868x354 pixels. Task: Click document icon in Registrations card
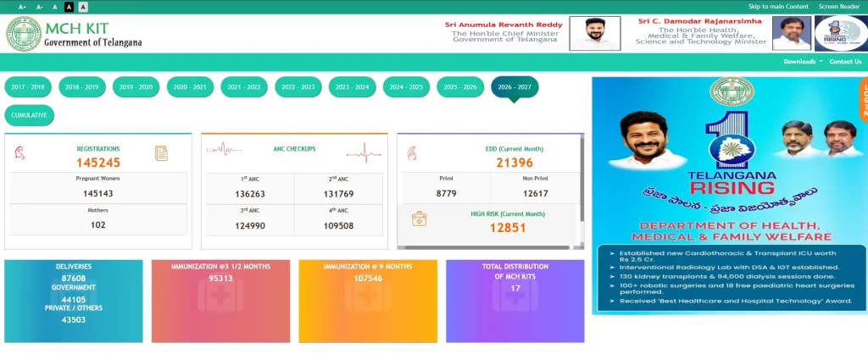coord(161,153)
